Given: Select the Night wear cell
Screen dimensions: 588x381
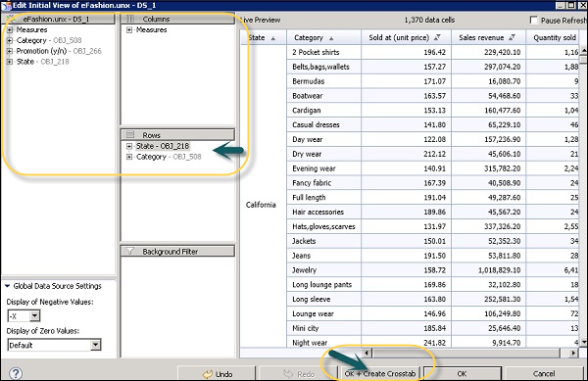Looking at the screenshot, I should (323, 343).
